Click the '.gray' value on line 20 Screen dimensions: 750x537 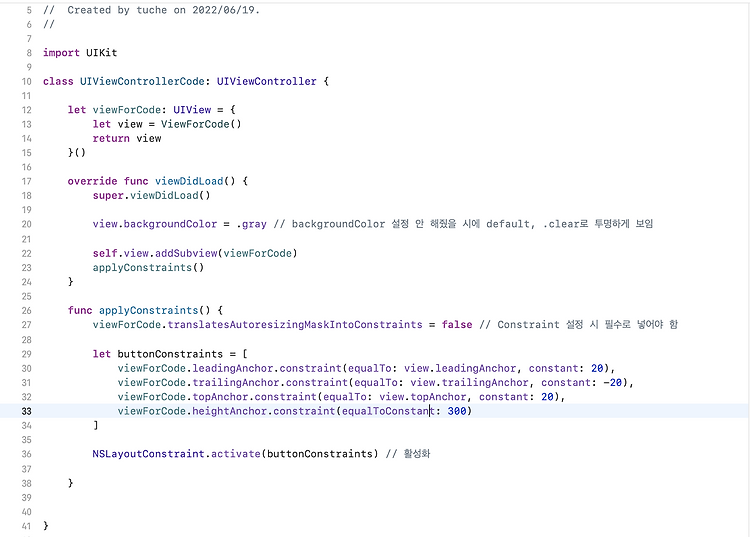tap(251, 224)
